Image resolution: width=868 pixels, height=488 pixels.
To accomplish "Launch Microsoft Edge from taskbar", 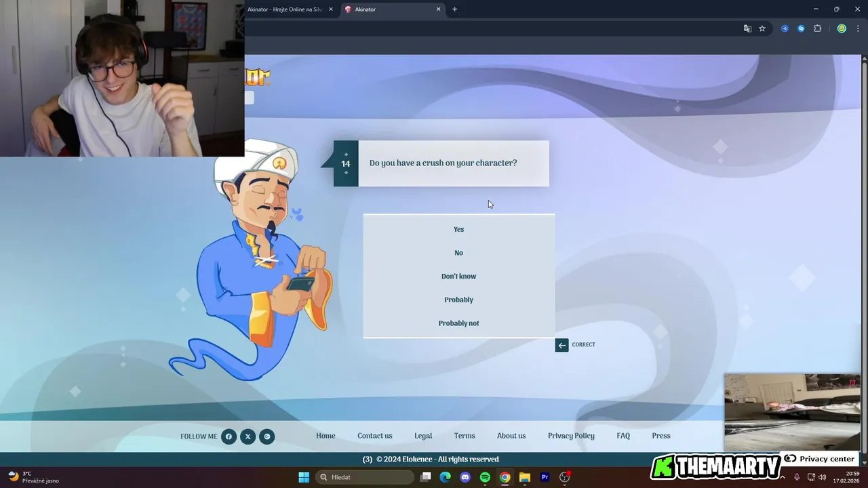I will click(x=446, y=477).
